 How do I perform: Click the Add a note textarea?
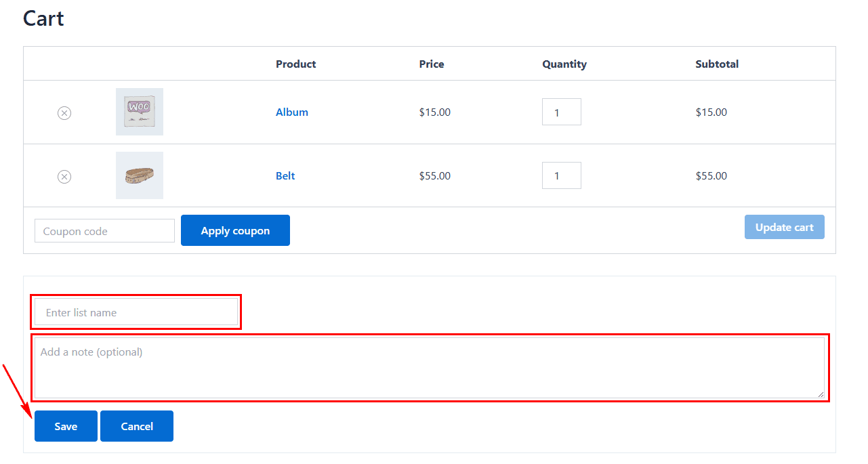[430, 368]
